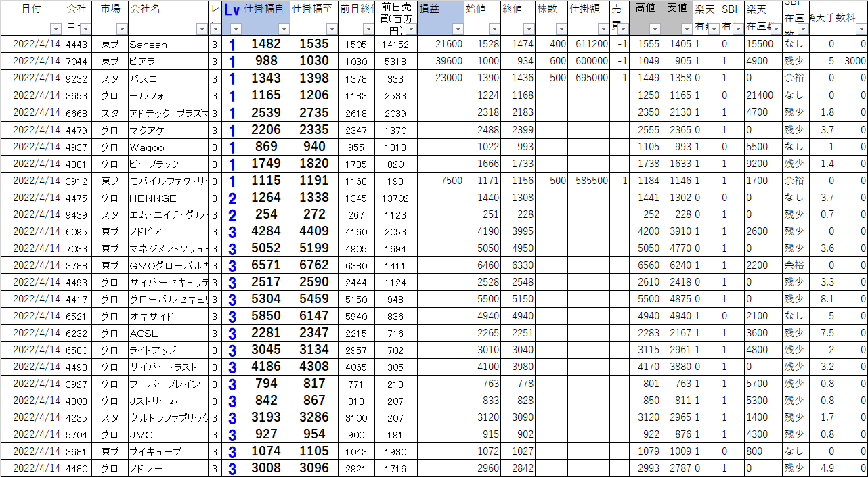Select the メドレー company name cell
868x477 pixels.
point(169,468)
